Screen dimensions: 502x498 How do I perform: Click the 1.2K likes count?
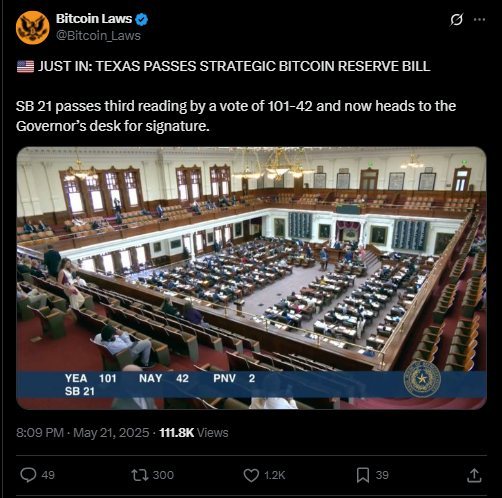click(x=275, y=475)
